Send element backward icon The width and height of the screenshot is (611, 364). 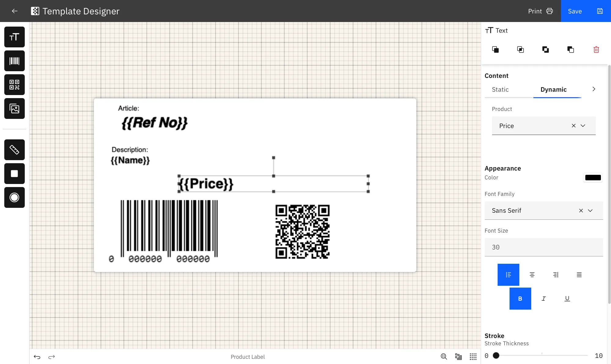(546, 50)
